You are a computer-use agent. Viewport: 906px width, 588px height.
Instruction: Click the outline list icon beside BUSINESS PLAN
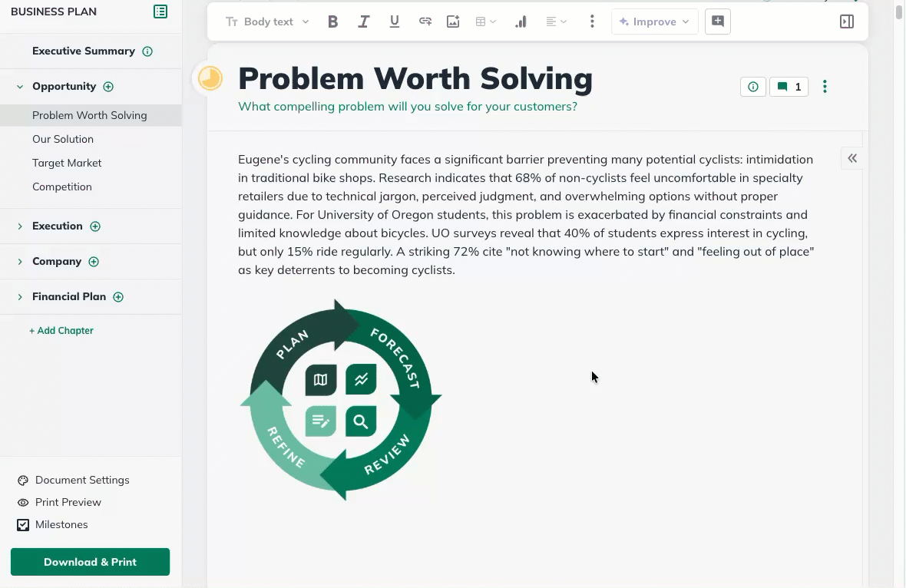pyautogui.click(x=160, y=12)
